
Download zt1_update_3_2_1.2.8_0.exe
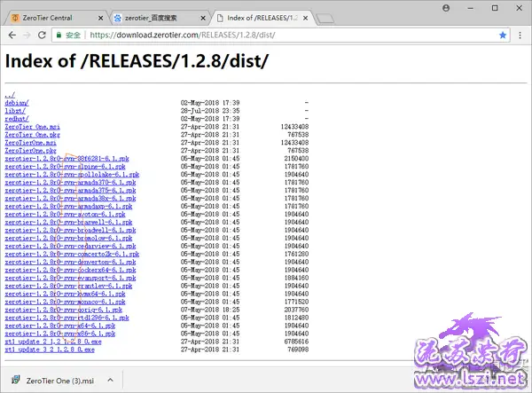50,350
